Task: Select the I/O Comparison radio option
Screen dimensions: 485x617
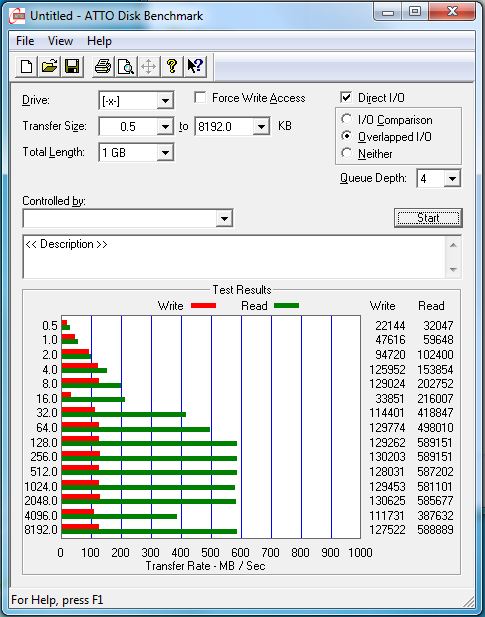Action: [x=347, y=119]
